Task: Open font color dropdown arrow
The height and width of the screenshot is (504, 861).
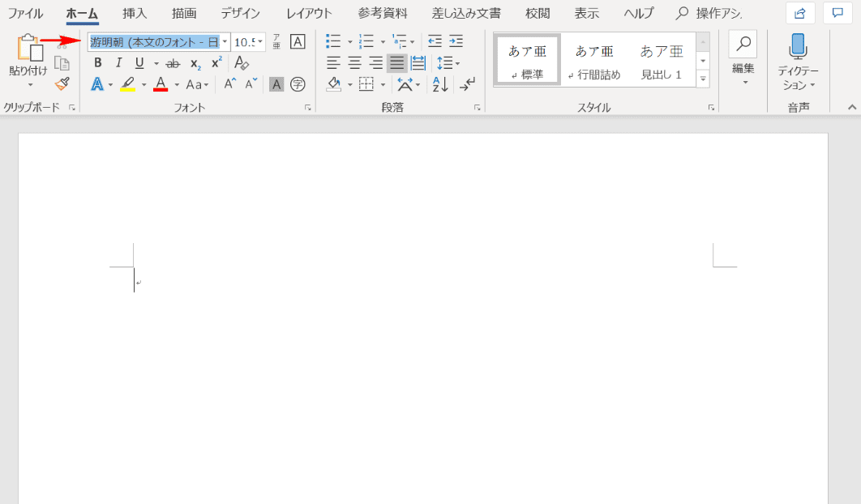Action: pos(177,84)
